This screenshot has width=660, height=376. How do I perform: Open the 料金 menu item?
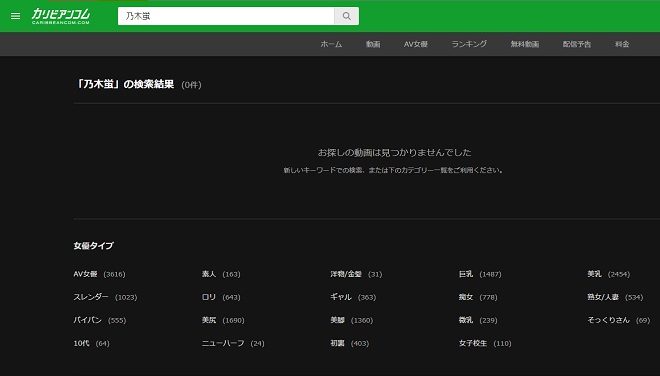click(622, 44)
